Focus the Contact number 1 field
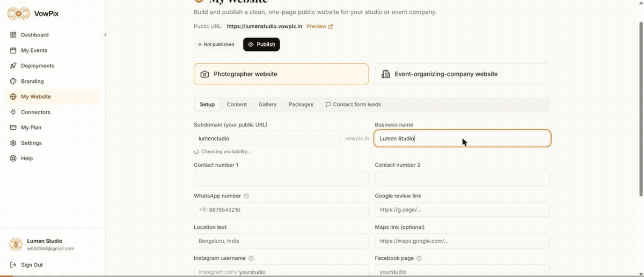The width and height of the screenshot is (644, 277). 281,179
